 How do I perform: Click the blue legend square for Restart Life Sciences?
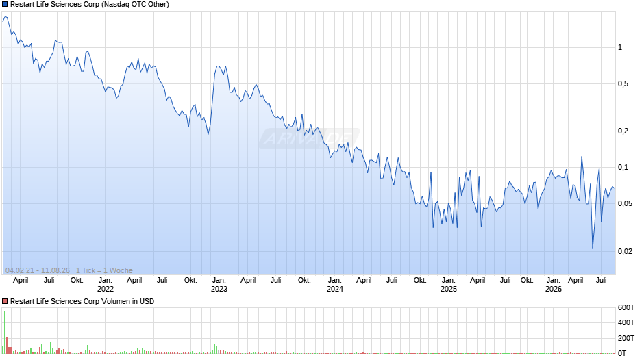coord(5,5)
